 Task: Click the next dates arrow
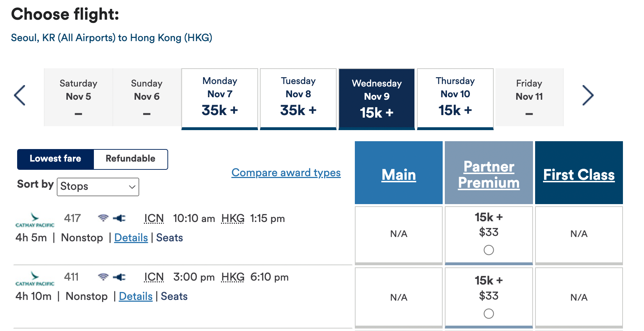(x=588, y=95)
